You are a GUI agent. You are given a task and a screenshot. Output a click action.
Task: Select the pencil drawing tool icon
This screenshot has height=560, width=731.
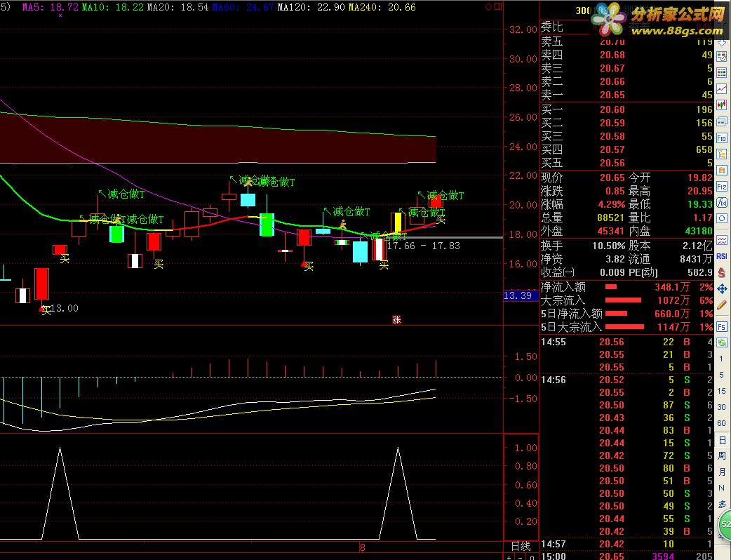tap(722, 305)
